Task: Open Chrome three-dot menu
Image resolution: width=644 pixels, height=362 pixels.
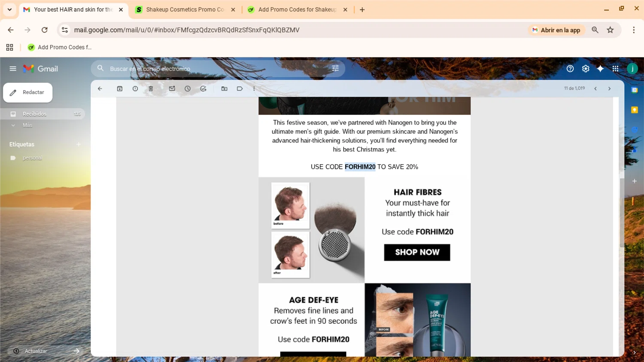Action: [x=634, y=30]
